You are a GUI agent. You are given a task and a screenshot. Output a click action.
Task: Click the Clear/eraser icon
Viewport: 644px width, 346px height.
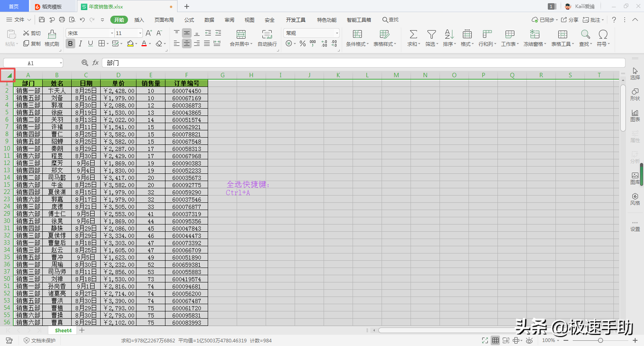(159, 43)
